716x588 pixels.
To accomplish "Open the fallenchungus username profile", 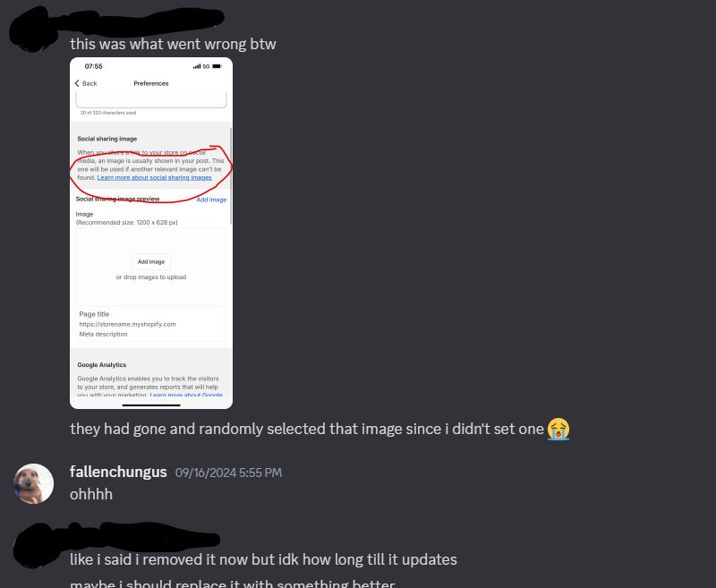I will point(118,472).
